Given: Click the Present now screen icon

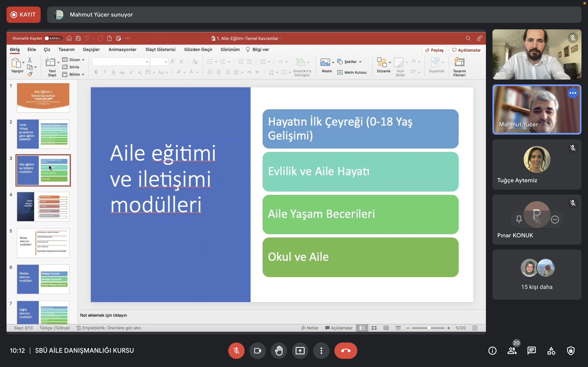Looking at the screenshot, I should 300,350.
